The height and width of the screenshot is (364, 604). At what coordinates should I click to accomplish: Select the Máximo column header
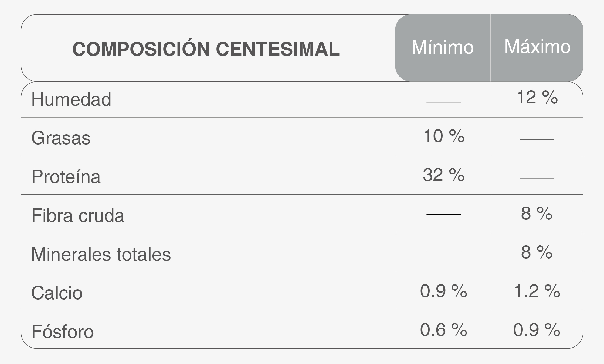pyautogui.click(x=537, y=47)
